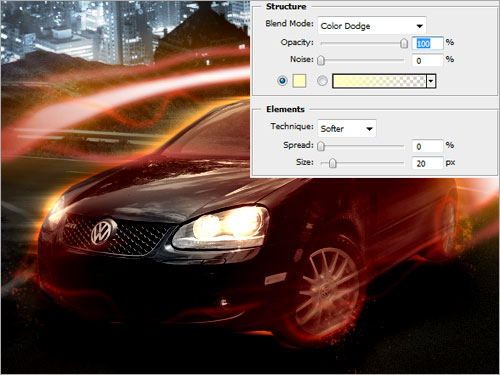The width and height of the screenshot is (500, 375).
Task: Open the Blend Mode dropdown showing Color Dodge
Action: 372,26
